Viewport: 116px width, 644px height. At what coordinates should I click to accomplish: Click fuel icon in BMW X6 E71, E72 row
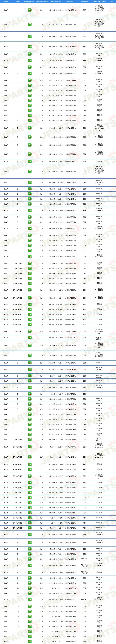(x=30, y=600)
